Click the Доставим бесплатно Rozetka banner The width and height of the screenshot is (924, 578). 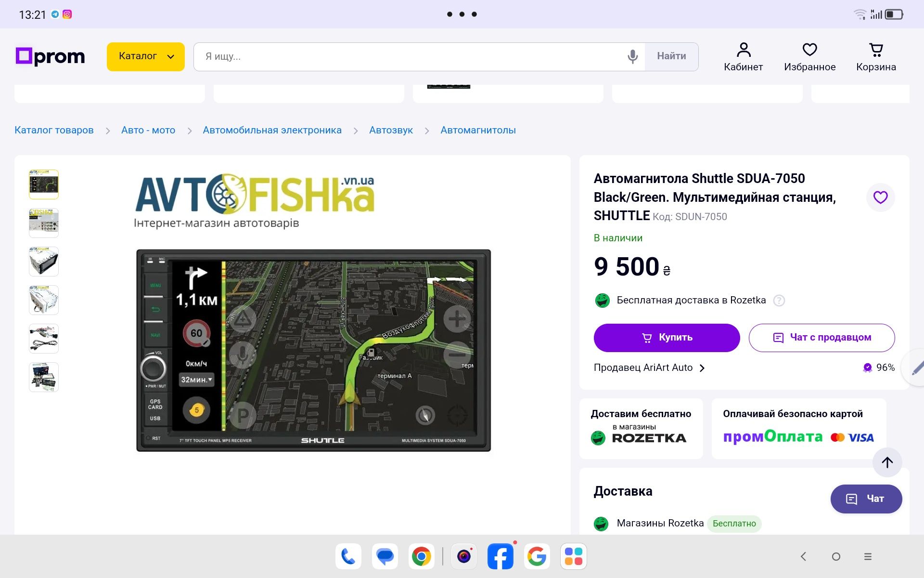point(641,428)
